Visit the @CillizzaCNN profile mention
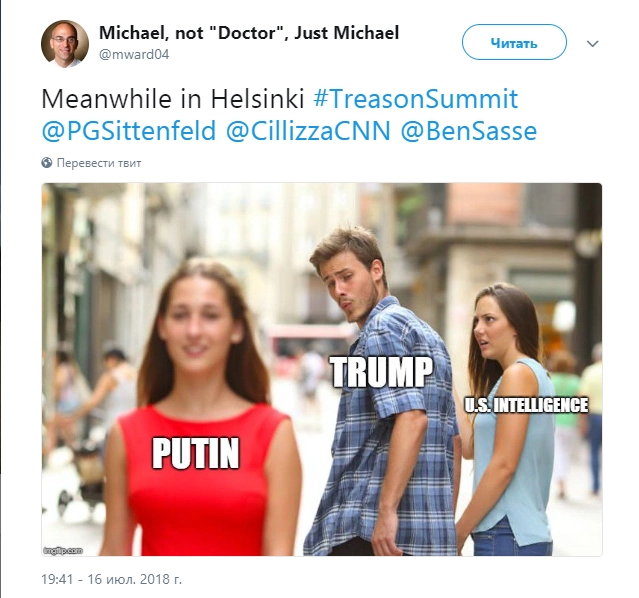639x598 pixels. click(x=308, y=131)
